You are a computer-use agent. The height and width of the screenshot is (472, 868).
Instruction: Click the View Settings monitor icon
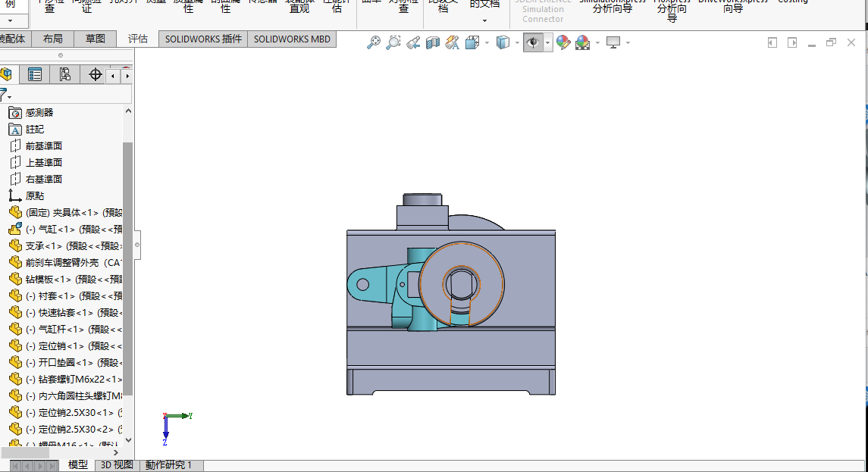pos(613,42)
